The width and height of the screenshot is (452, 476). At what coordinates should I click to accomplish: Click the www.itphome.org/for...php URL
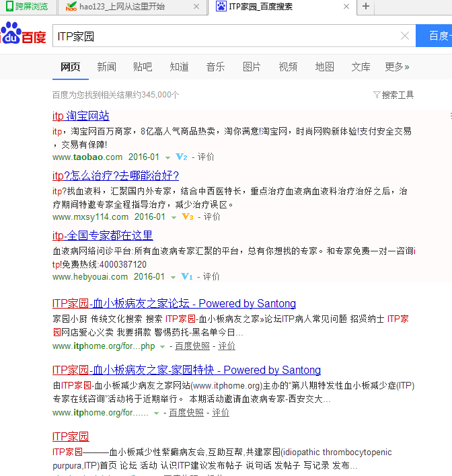tap(104, 346)
